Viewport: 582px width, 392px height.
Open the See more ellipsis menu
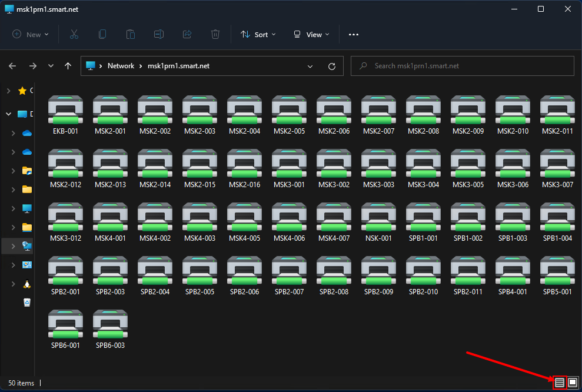[354, 35]
